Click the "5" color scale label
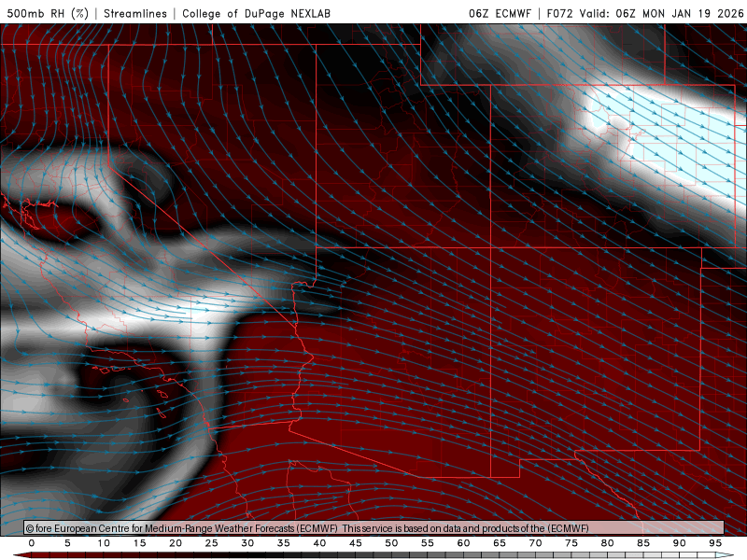Viewport: 747px width, 560px height. [x=67, y=543]
